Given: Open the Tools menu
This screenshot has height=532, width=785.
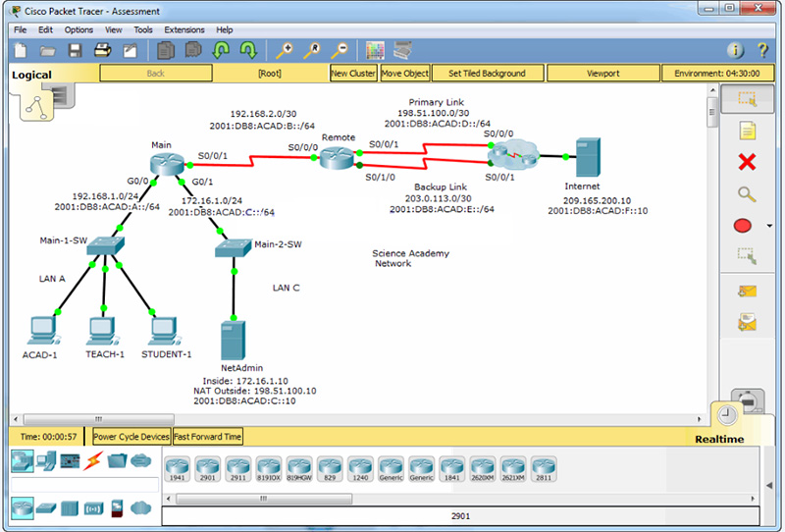Looking at the screenshot, I should pos(143,29).
